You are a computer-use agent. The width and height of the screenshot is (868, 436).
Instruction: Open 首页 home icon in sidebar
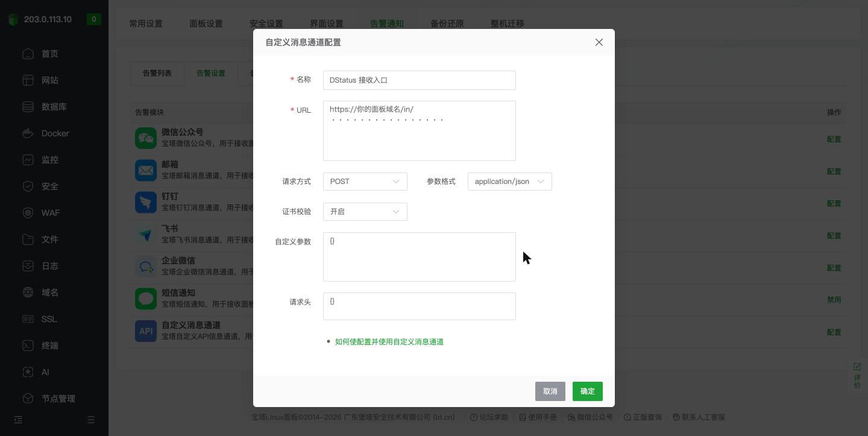click(x=28, y=54)
